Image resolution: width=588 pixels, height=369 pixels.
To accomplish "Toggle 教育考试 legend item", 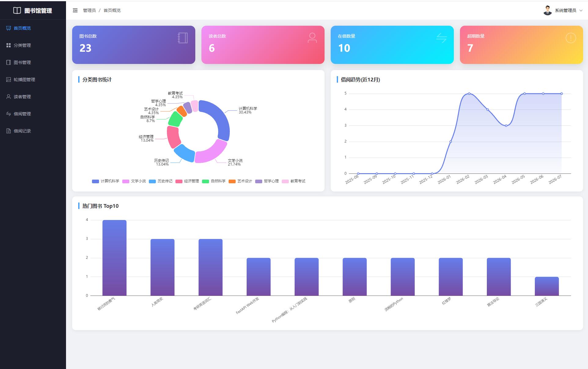I will click(293, 181).
